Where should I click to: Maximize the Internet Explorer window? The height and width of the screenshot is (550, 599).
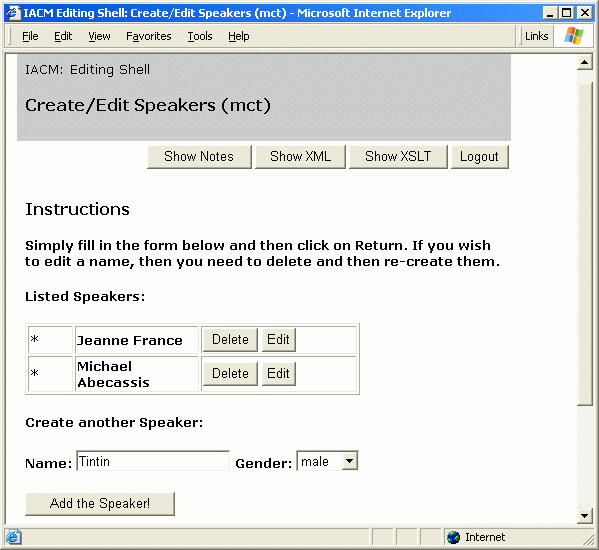567,13
